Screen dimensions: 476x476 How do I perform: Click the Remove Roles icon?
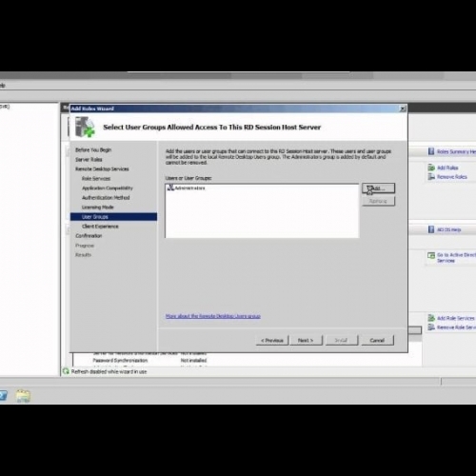[x=431, y=177]
